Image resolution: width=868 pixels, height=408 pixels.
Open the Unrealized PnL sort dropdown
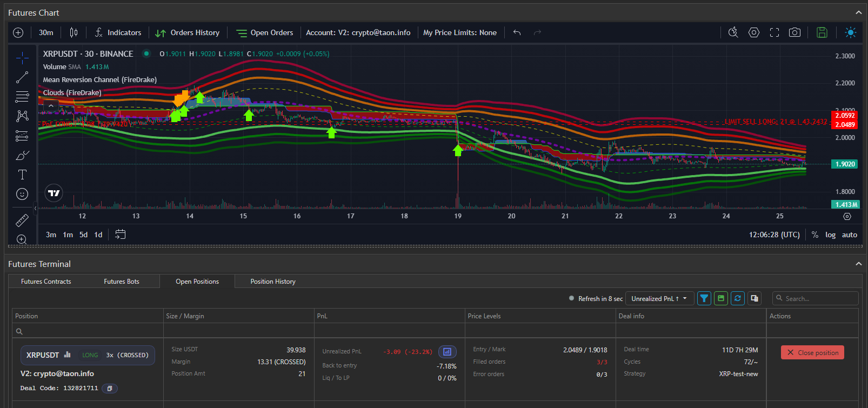pyautogui.click(x=659, y=298)
